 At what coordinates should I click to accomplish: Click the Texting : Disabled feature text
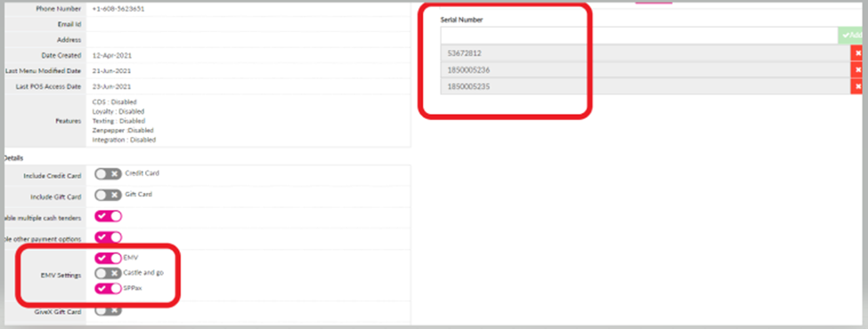[118, 121]
